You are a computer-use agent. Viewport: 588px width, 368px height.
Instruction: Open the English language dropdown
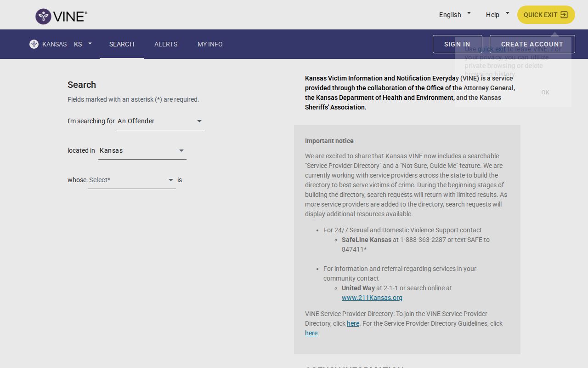455,15
